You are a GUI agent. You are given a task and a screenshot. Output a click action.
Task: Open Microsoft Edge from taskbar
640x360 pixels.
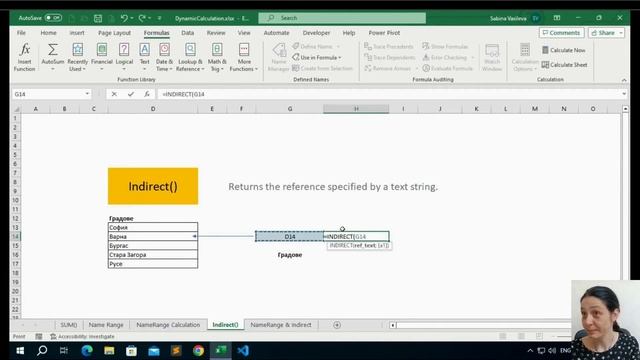(x=87, y=351)
